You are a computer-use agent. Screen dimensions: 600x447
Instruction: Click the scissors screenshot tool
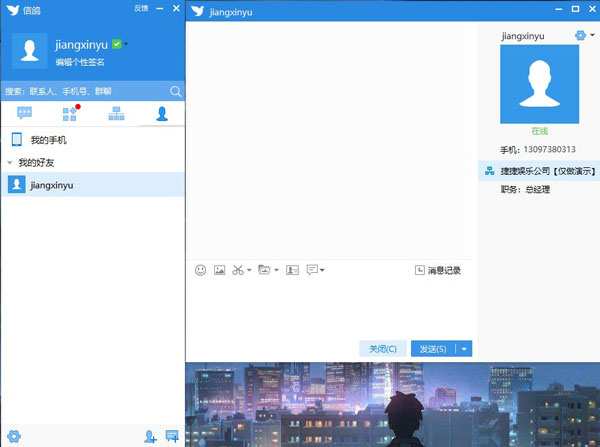(x=238, y=270)
